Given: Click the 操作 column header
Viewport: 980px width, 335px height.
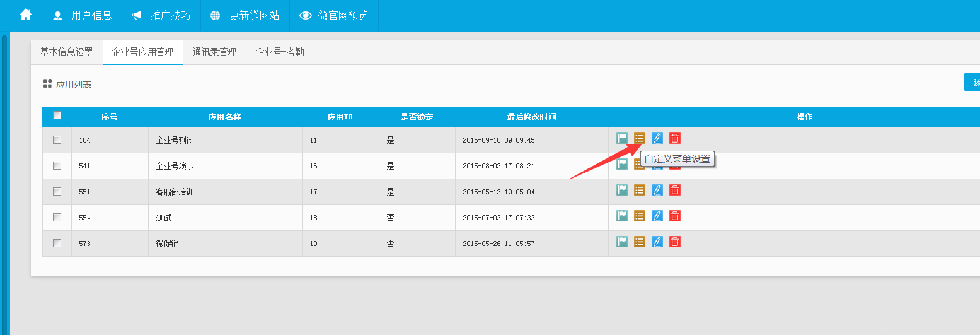Looking at the screenshot, I should tap(804, 117).
